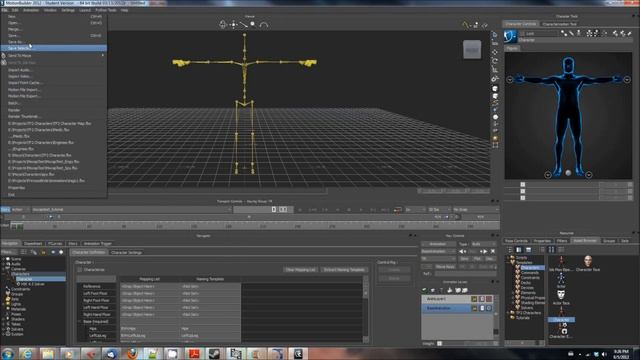The image size is (640, 360).
Task: Click the Extract Naming Template button
Action: point(344,270)
